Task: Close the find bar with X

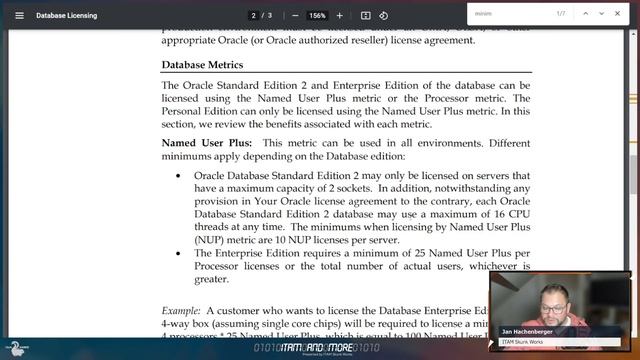Action: (x=618, y=13)
